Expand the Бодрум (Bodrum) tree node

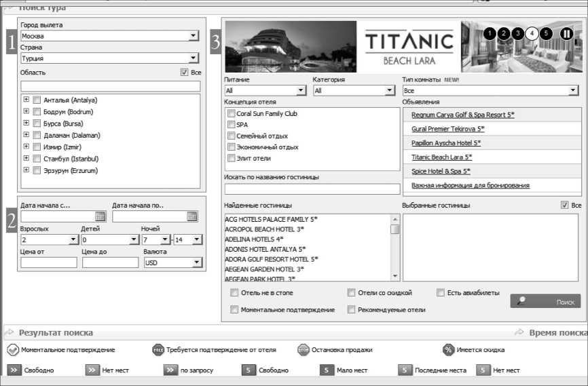coord(26,112)
